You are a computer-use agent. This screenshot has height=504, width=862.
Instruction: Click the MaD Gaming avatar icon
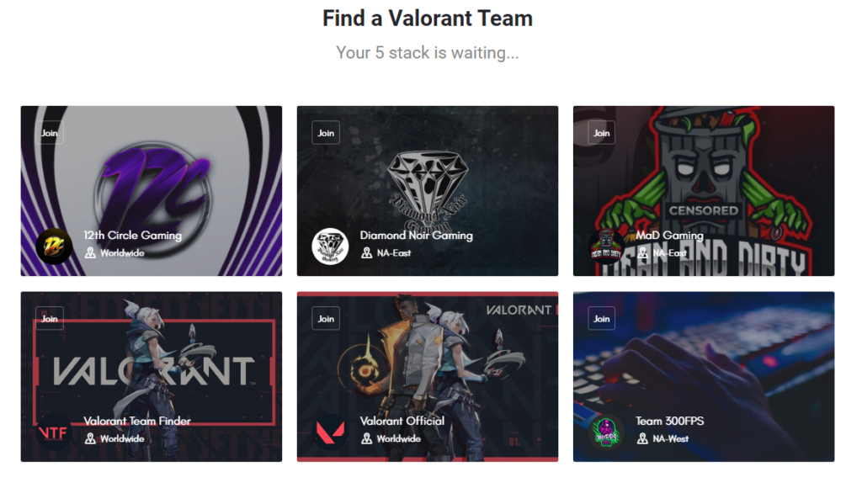[606, 247]
